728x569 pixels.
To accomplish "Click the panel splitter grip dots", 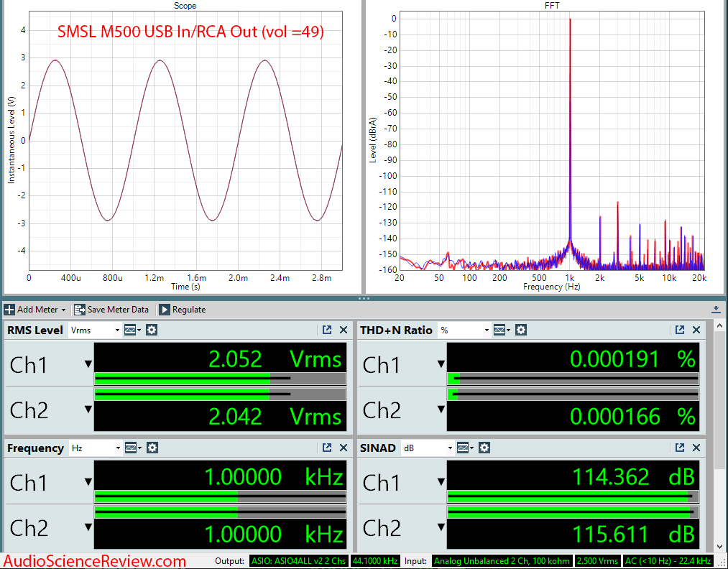I will click(x=364, y=298).
